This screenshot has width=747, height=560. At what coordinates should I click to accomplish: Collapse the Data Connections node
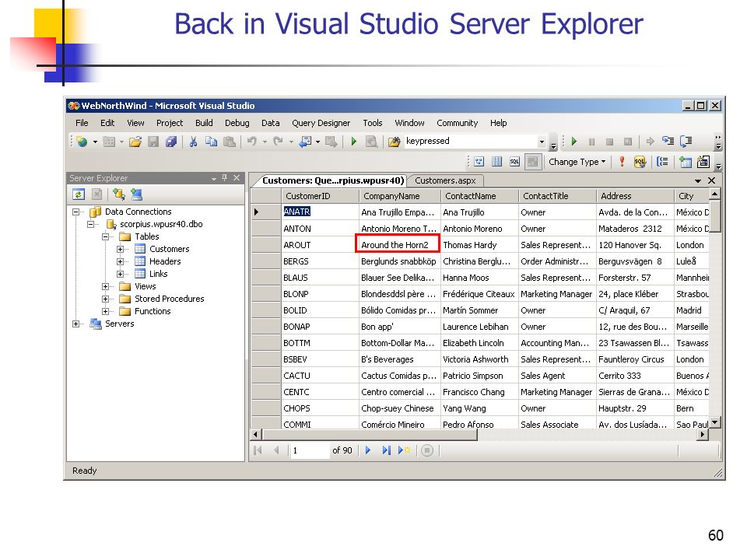[x=75, y=212]
